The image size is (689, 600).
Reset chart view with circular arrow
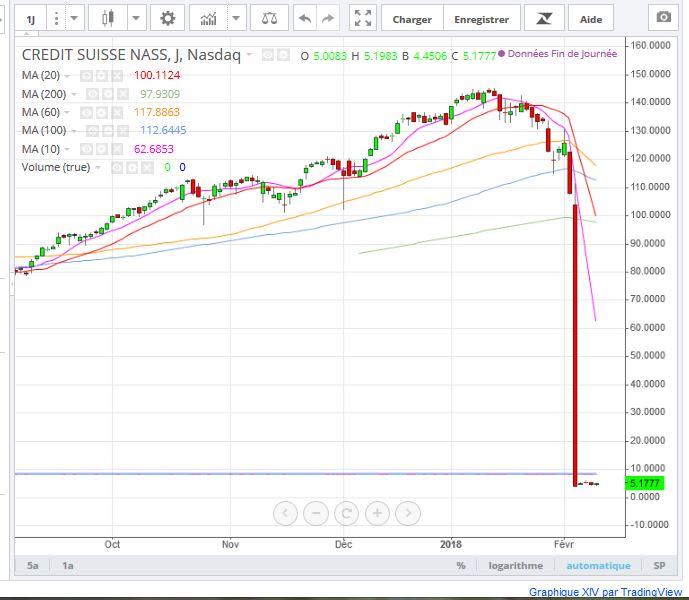(x=346, y=513)
